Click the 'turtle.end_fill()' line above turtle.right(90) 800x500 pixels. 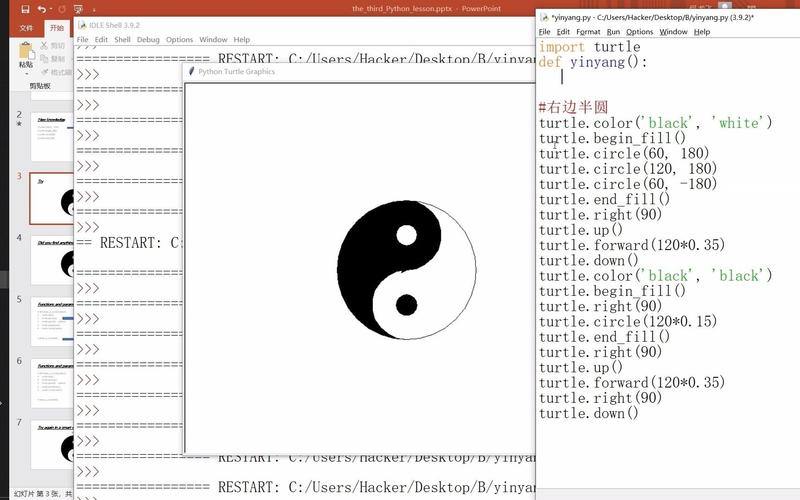605,199
